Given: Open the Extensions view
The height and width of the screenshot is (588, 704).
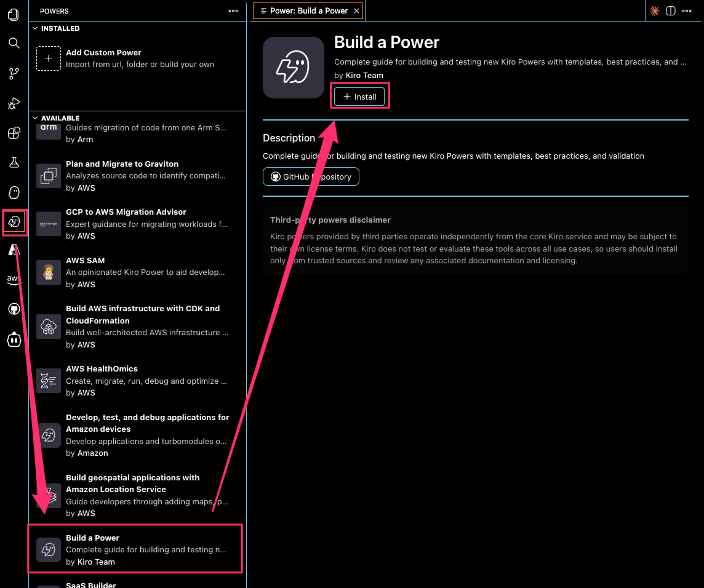Looking at the screenshot, I should (x=14, y=133).
